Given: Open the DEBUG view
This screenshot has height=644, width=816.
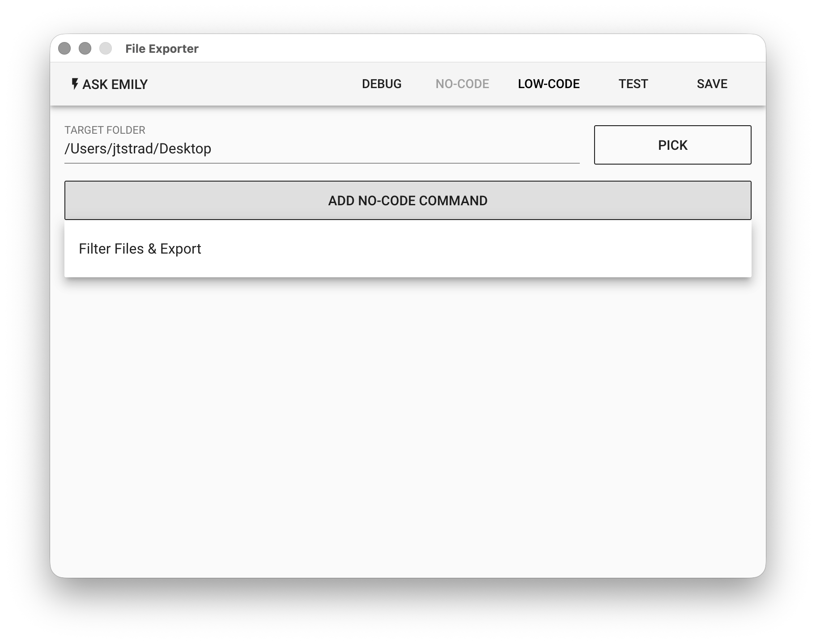Looking at the screenshot, I should 382,84.
